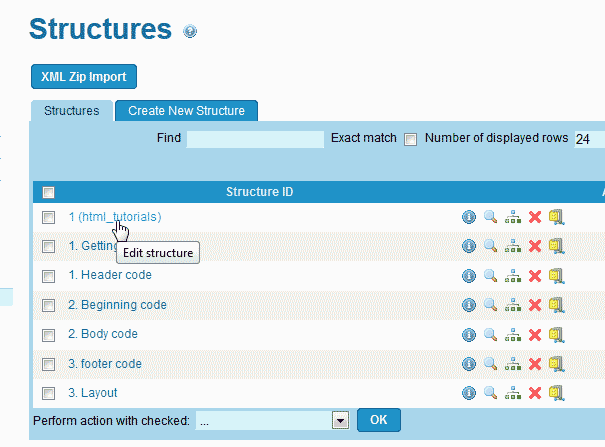Click the magnifier icon for 1. Header code
Screen dimensions: 605x447
pos(490,276)
